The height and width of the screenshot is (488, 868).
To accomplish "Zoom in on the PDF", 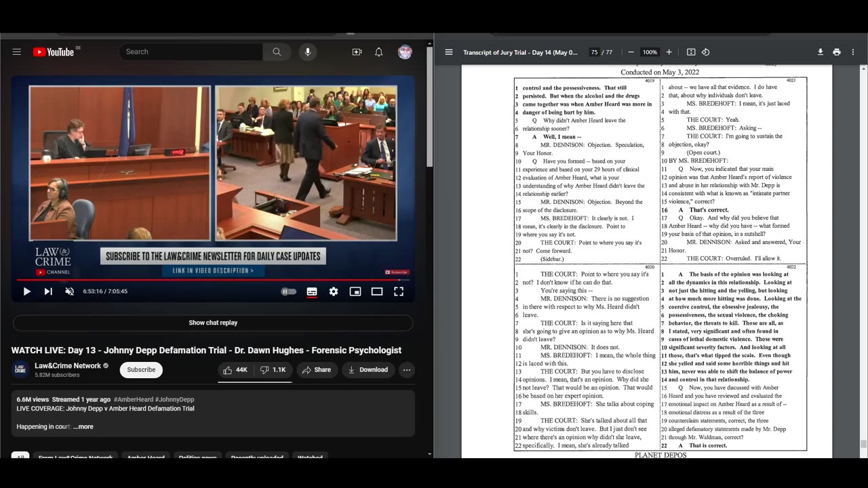I will 669,52.
